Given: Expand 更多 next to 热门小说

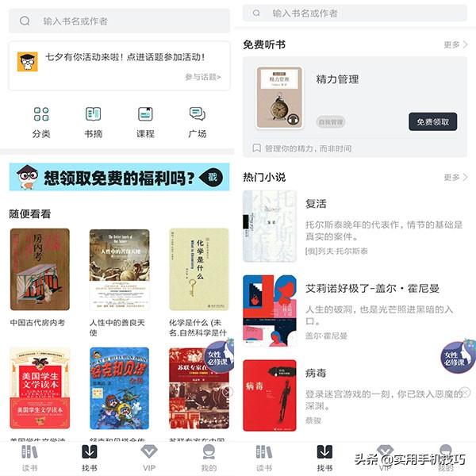Looking at the screenshot, I should tap(455, 177).
